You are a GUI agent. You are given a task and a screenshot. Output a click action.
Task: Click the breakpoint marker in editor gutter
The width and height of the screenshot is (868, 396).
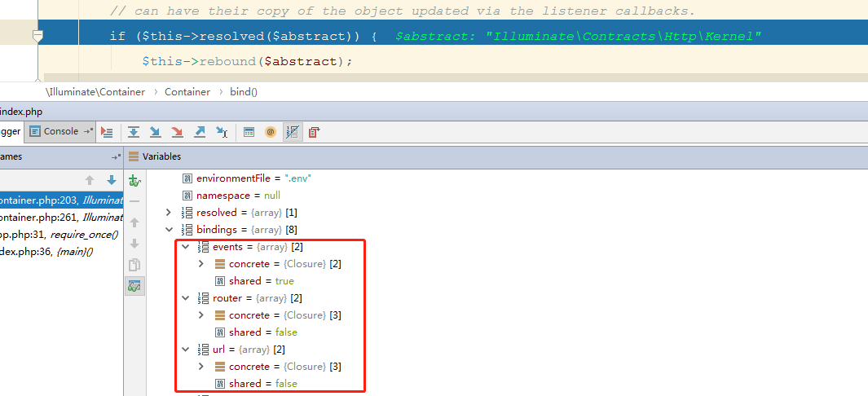37,37
